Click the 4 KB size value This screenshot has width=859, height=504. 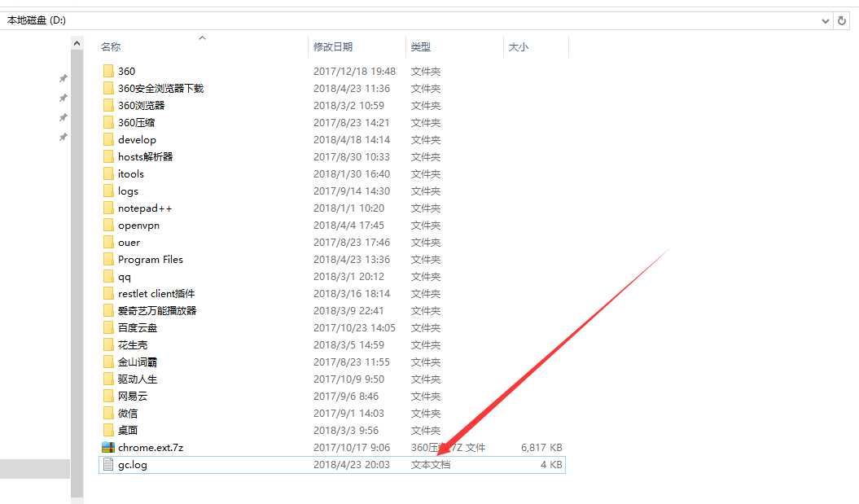pyautogui.click(x=551, y=465)
